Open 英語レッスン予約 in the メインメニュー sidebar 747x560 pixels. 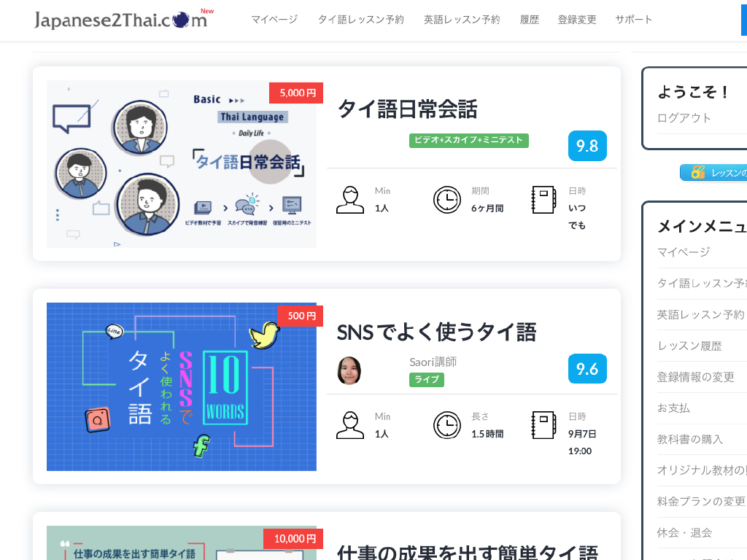coord(700,314)
